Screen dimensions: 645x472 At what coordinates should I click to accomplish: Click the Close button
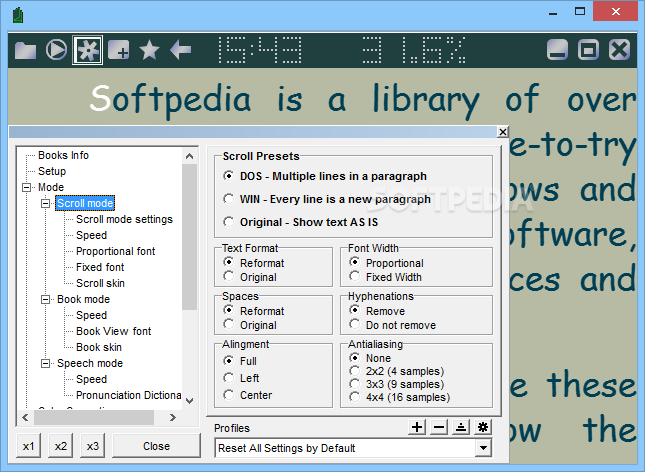click(x=156, y=446)
